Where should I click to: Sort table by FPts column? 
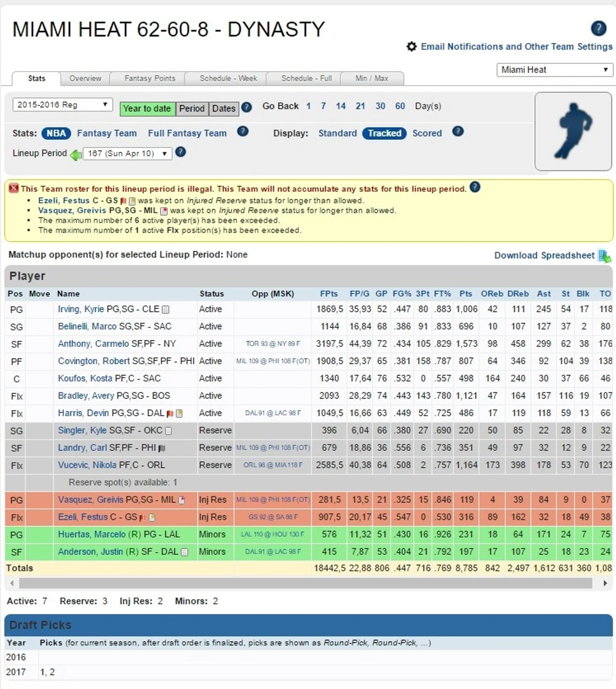point(329,294)
